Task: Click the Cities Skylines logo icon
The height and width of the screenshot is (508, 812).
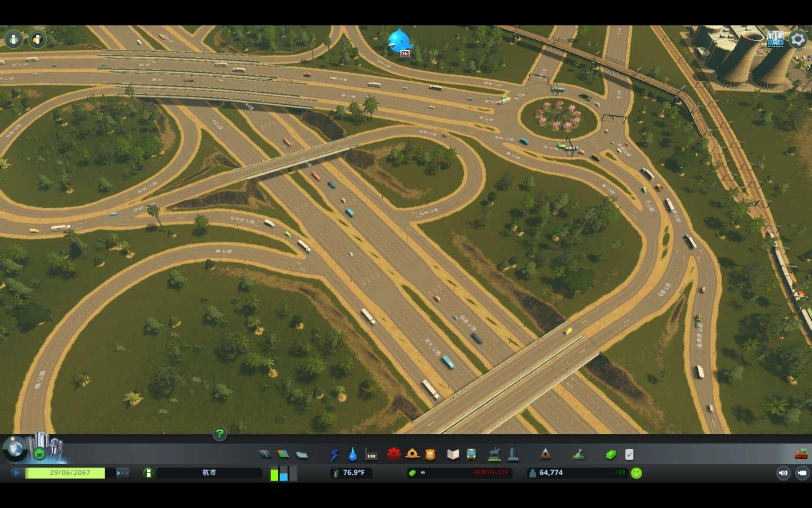Action: pos(775,39)
